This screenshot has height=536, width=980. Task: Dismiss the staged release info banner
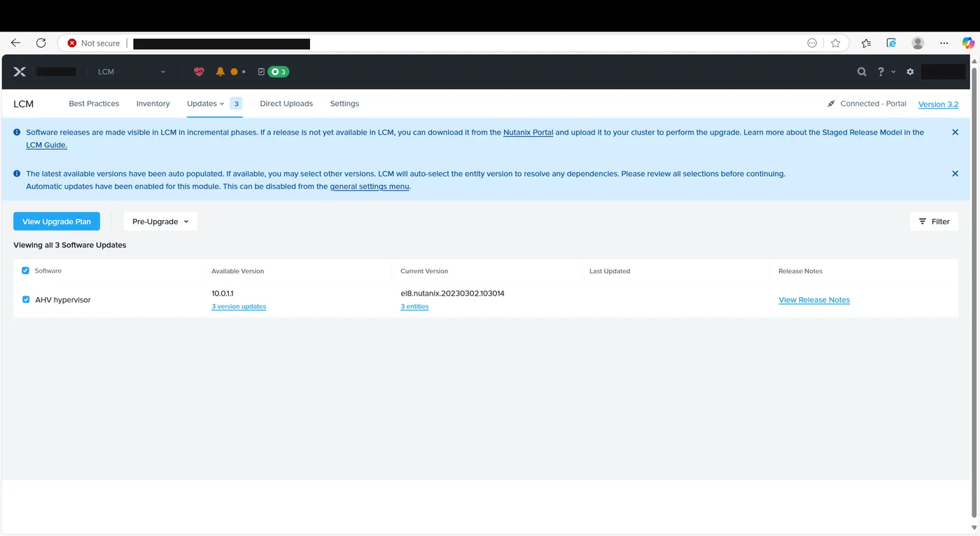(x=955, y=132)
